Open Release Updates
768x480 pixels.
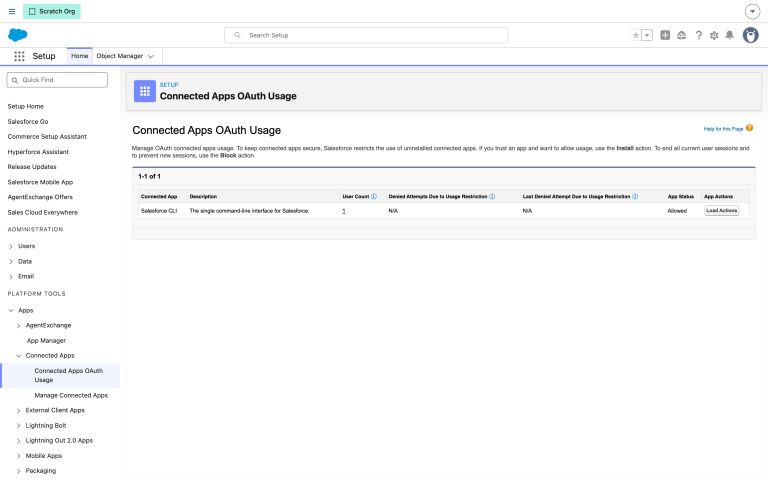(32, 167)
